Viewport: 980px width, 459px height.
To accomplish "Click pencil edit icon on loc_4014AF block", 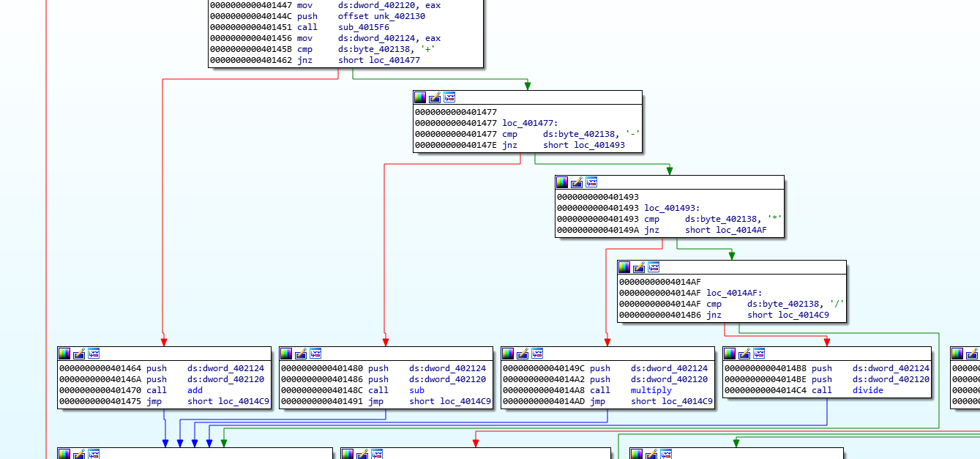I will coord(639,267).
